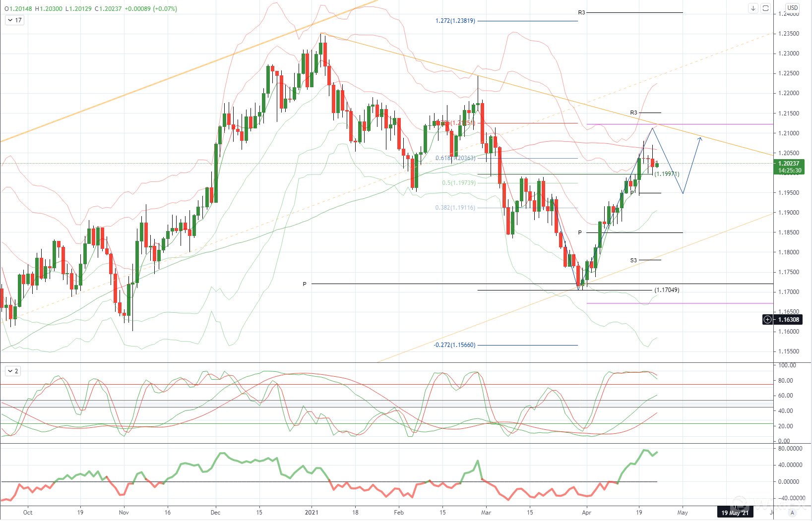
Task: Open the USD currency selector
Action: [792, 8]
